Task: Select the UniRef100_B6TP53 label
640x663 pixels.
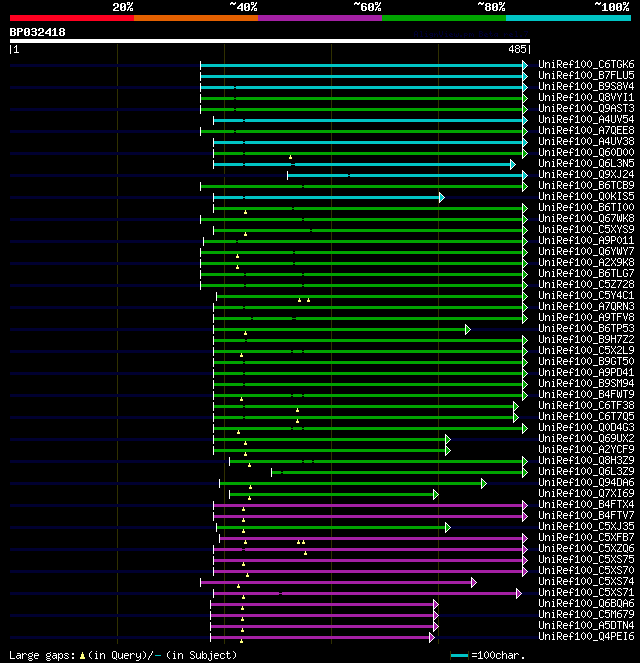Action: point(586,328)
